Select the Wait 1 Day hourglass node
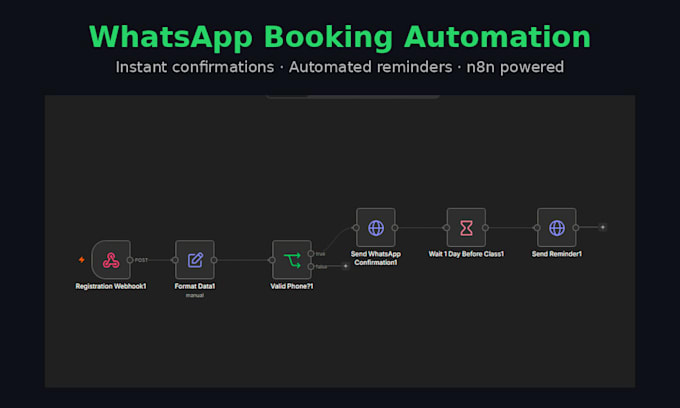680x408 pixels. tap(466, 228)
